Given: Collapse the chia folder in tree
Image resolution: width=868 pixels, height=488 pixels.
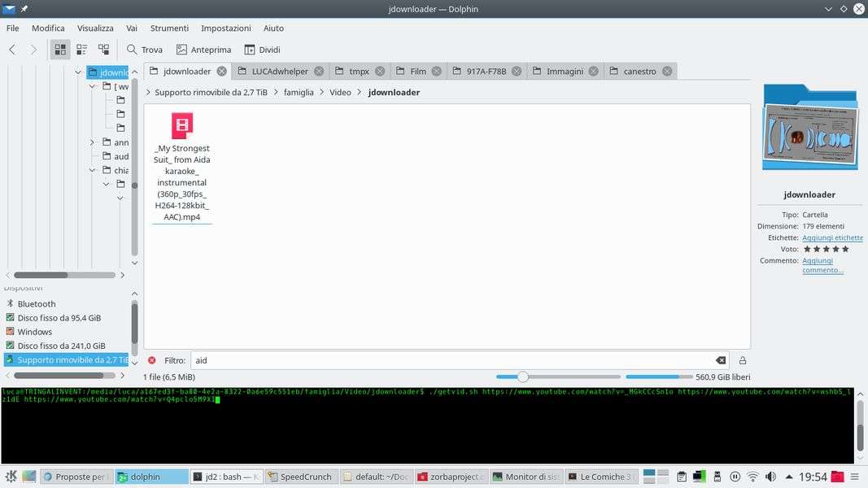Looking at the screenshot, I should coord(93,170).
